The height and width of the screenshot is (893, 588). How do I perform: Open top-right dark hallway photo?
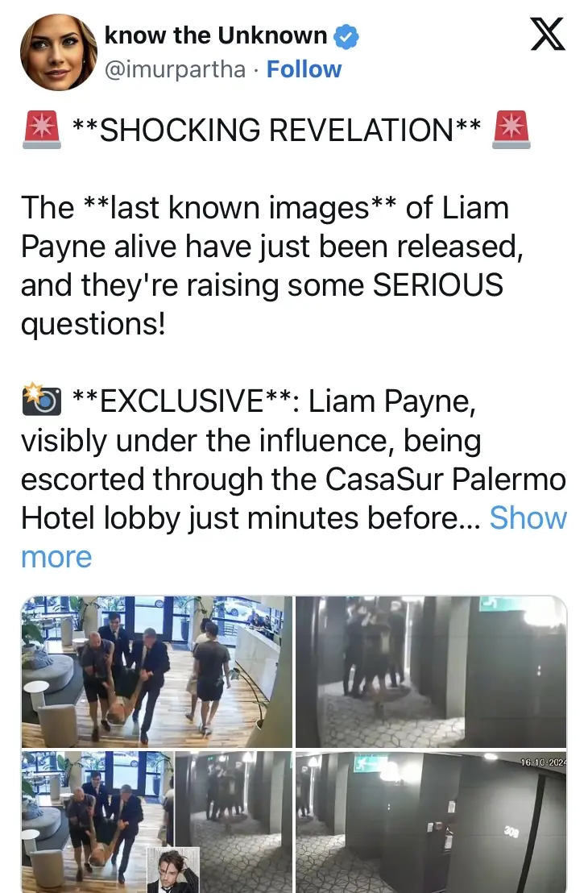point(431,671)
